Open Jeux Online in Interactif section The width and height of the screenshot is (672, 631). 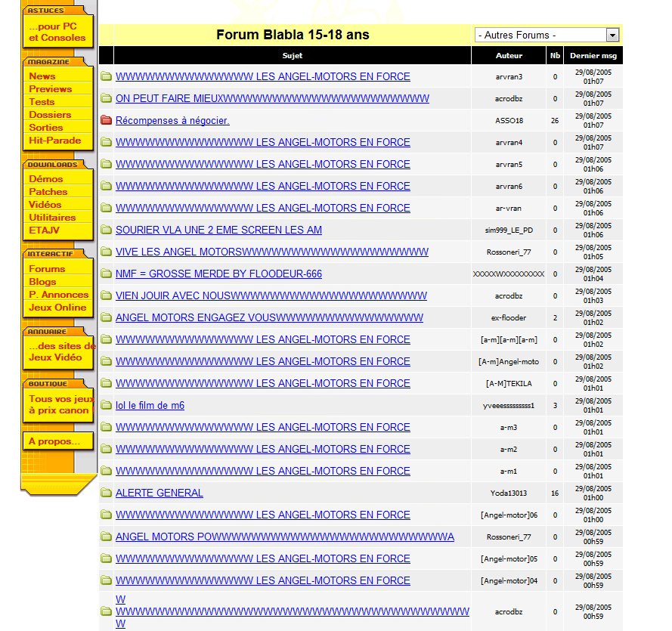[57, 308]
